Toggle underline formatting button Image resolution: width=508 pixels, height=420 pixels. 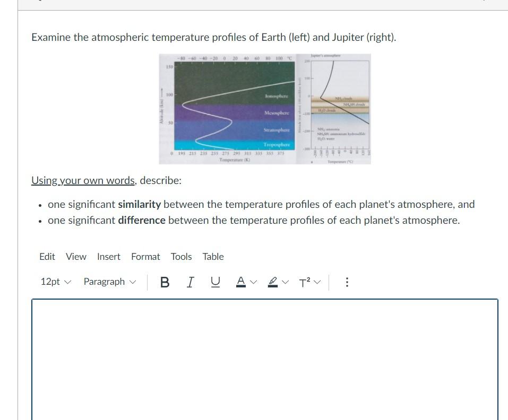point(215,282)
